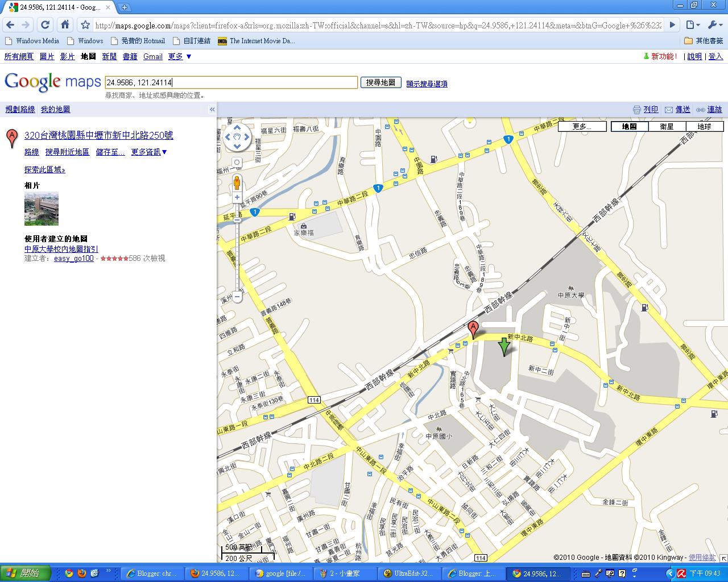Open the 其他書籤 other bookmarks folder
The width and height of the screenshot is (728, 582).
704,41
